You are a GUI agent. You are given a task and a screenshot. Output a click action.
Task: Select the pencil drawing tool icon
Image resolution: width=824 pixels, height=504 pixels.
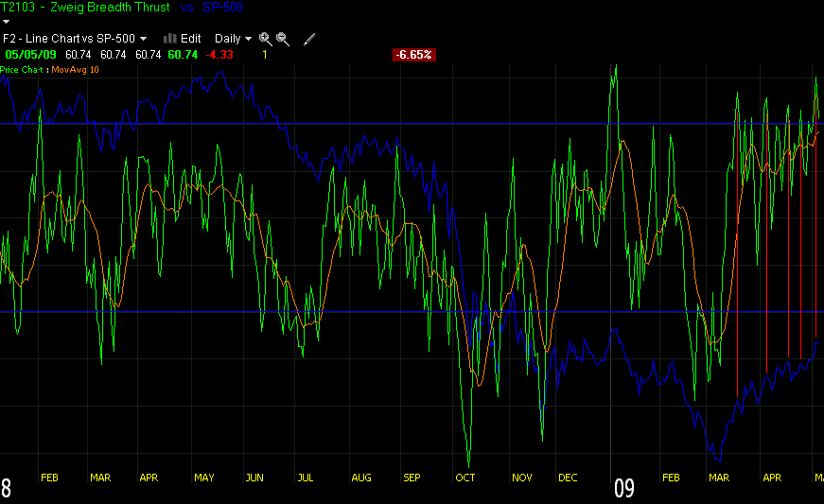[309, 39]
